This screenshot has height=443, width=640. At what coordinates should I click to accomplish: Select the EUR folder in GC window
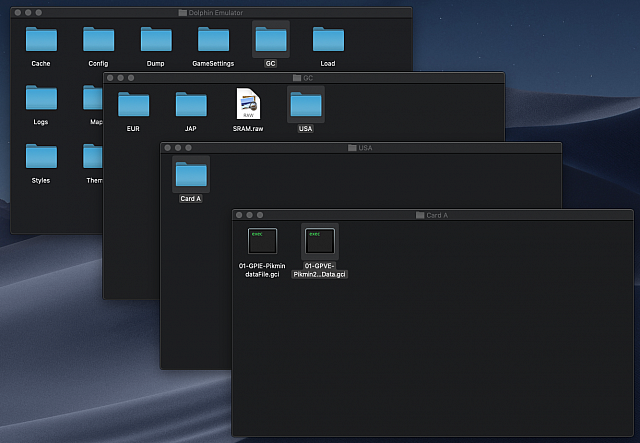(133, 104)
